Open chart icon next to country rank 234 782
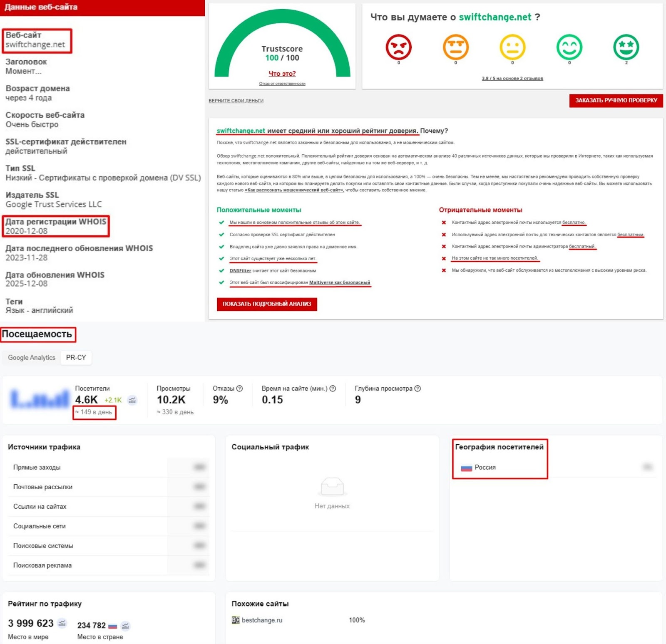The height and width of the screenshot is (644, 666). coord(125,626)
